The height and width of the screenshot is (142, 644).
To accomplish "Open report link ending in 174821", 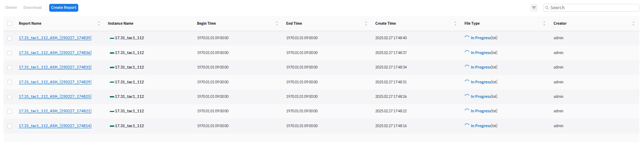I will coord(55,111).
